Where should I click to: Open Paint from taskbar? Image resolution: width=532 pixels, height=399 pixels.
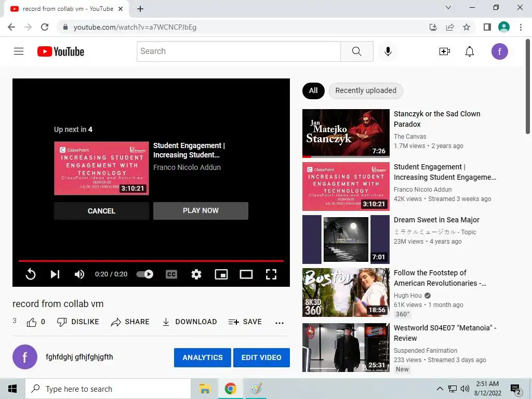point(256,389)
